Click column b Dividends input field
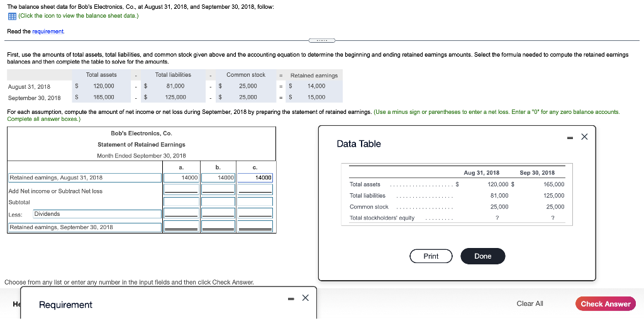 click(218, 213)
